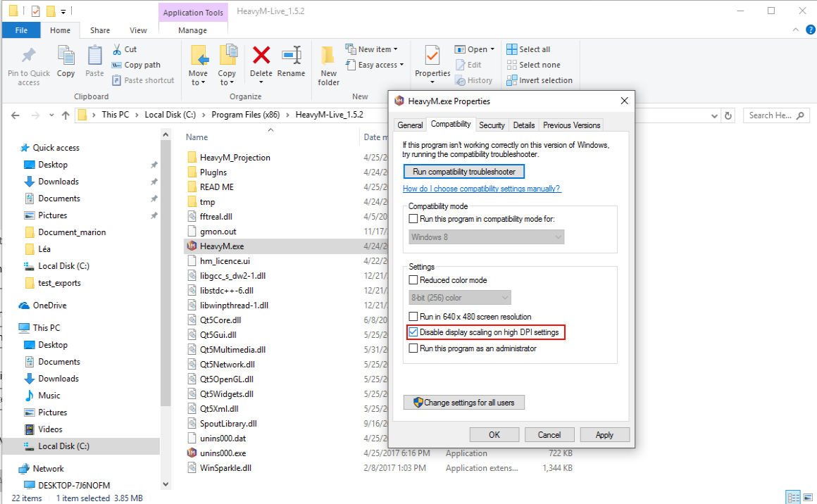Open the File menu tab
Image resolution: width=817 pixels, height=504 pixels.
[21, 30]
